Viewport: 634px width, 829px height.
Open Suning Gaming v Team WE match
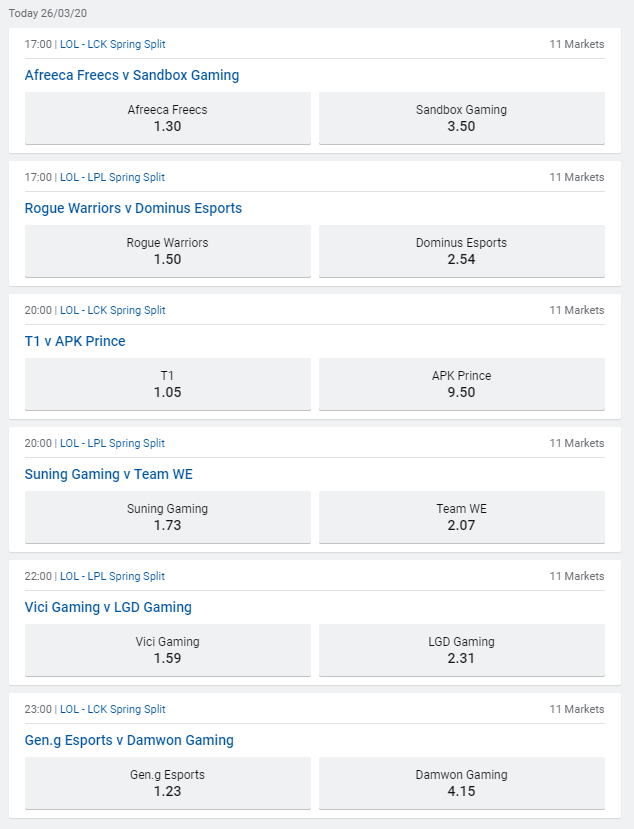coord(108,474)
